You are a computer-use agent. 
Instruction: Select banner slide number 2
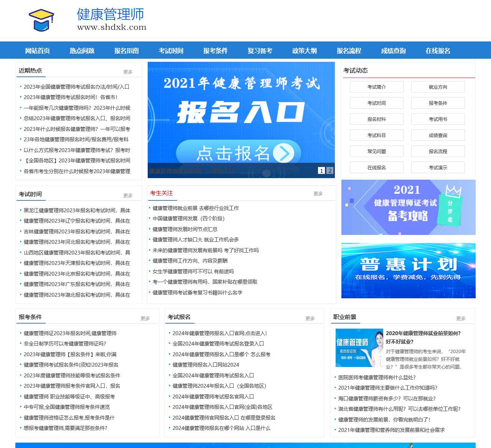pyautogui.click(x=330, y=171)
